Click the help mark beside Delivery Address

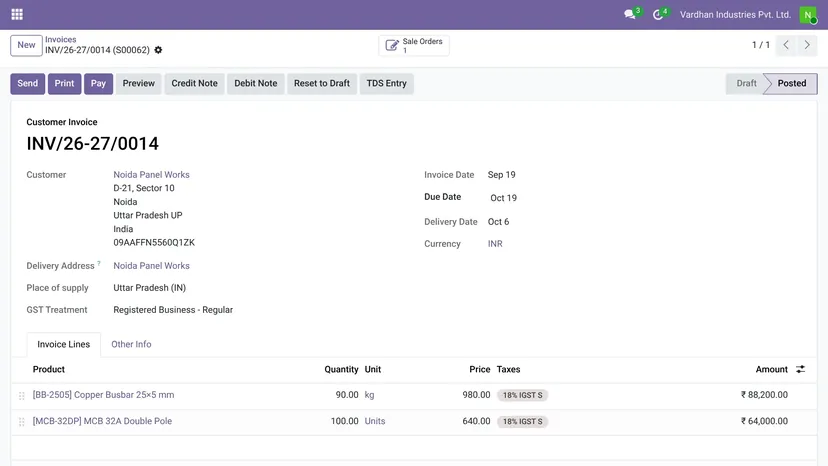pyautogui.click(x=99, y=263)
